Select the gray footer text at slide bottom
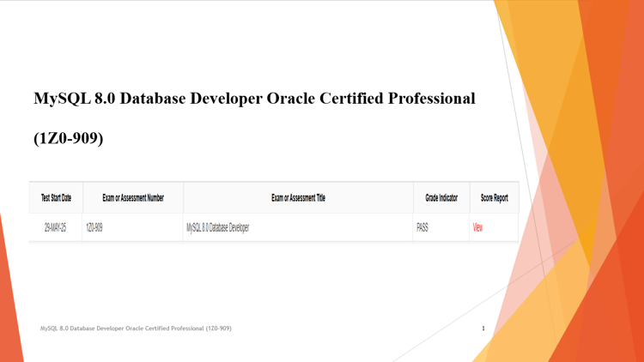The image size is (644, 362). click(136, 329)
